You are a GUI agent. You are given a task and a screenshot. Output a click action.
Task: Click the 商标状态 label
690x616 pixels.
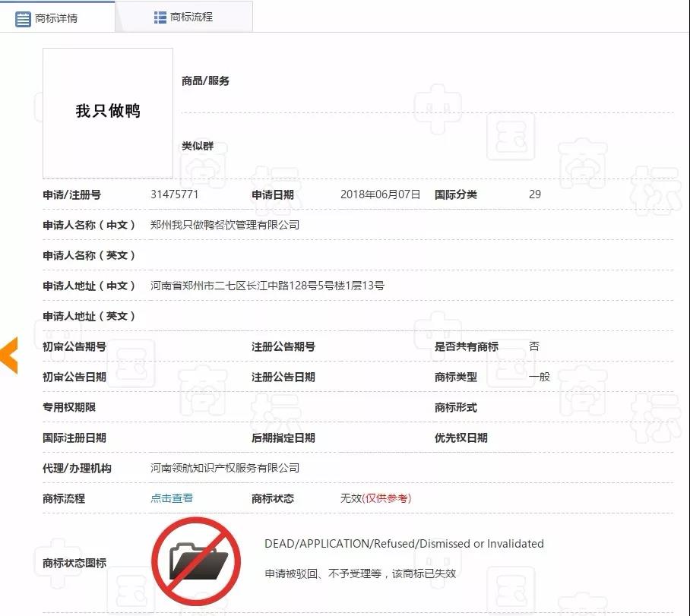click(x=272, y=498)
